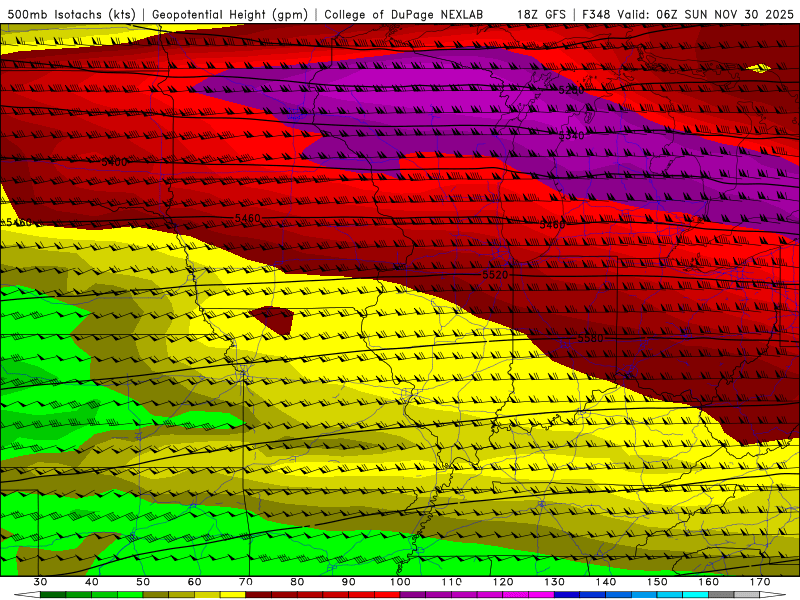Click the rightmost 5460 contour label
Image resolution: width=800 pixels, height=600 pixels.
click(552, 224)
